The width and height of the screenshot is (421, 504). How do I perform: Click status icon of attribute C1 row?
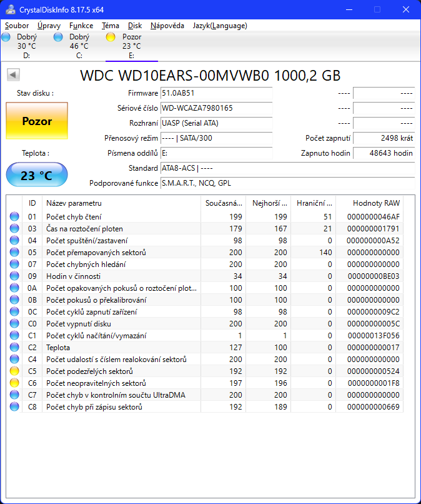click(x=14, y=336)
